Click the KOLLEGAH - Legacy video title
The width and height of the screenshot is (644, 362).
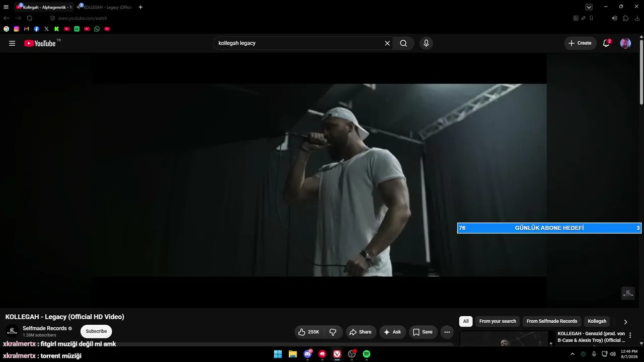coord(65,317)
